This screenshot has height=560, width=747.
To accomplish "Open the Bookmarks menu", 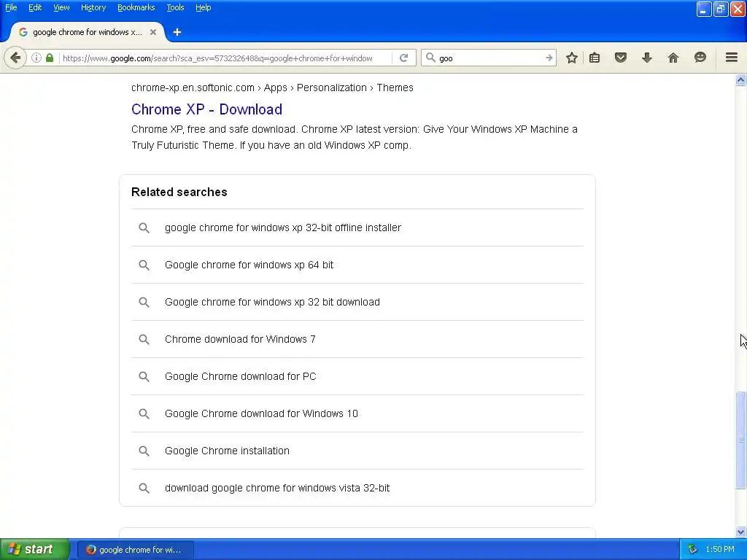I will (x=136, y=7).
